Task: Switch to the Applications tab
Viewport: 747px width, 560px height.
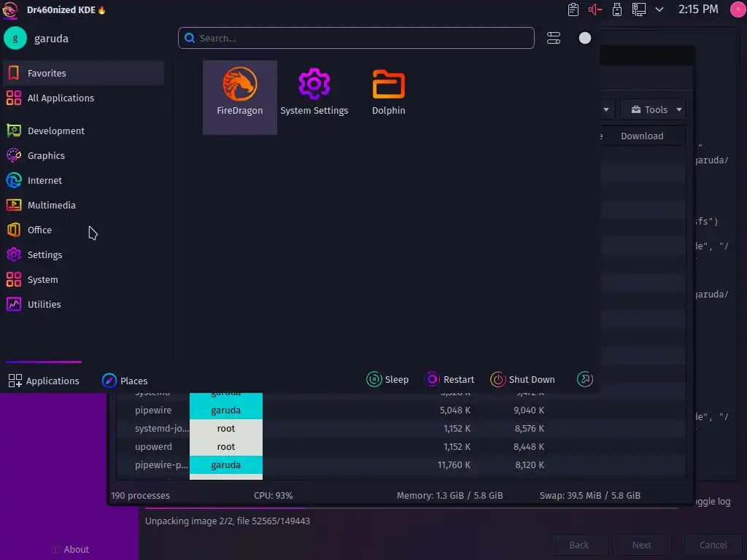Action: pyautogui.click(x=44, y=381)
